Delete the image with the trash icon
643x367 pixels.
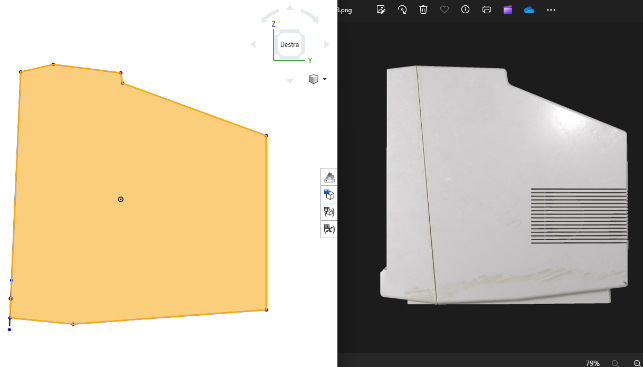tap(423, 9)
